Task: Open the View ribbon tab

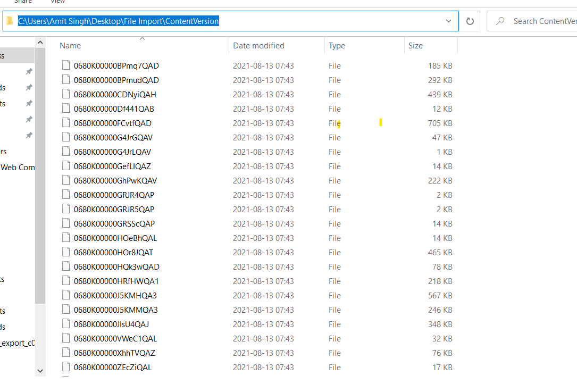Action: pyautogui.click(x=57, y=3)
